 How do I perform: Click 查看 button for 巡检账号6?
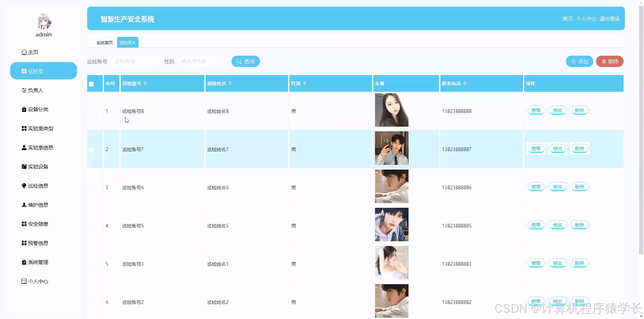tap(536, 187)
